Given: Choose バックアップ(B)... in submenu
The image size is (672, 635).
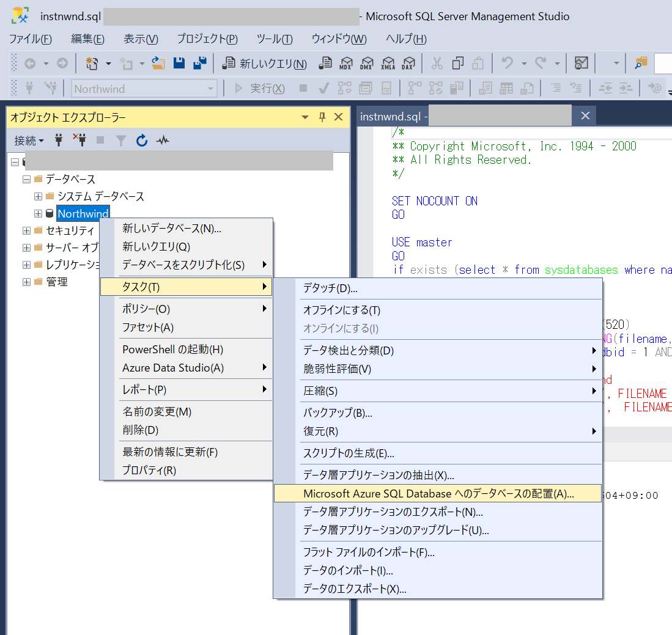Looking at the screenshot, I should click(438, 413).
